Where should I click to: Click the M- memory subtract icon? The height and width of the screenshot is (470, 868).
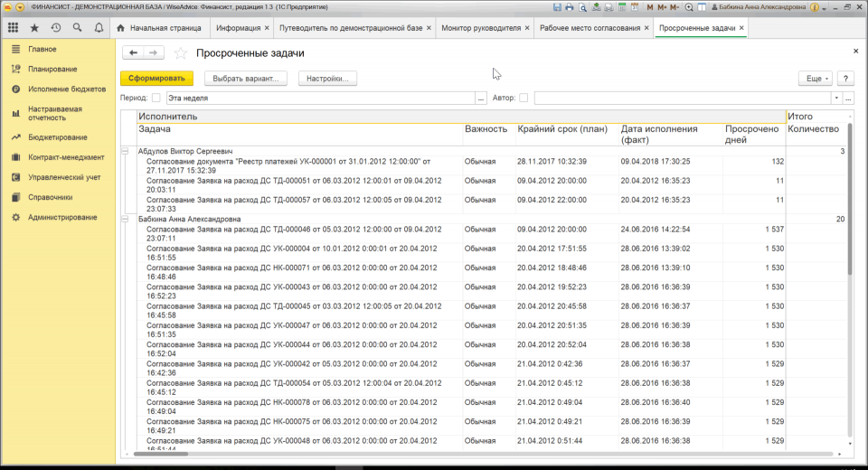coord(675,7)
